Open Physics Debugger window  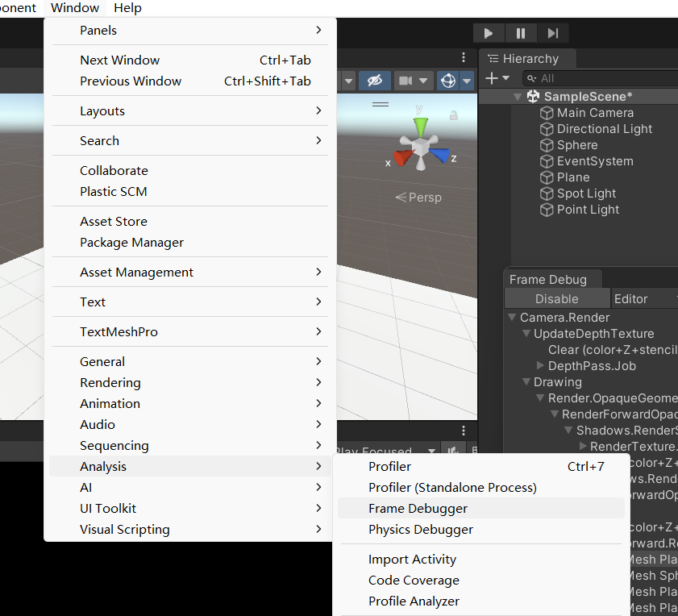pos(481,530)
